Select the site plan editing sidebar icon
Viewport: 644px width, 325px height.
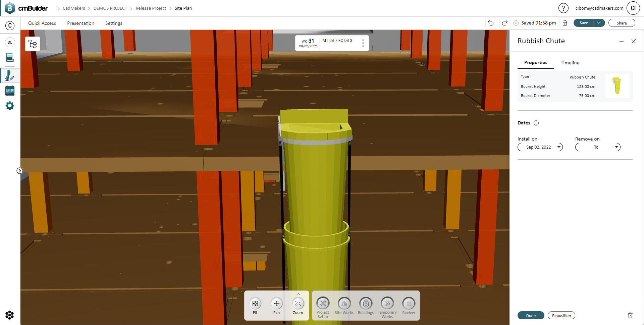(10, 75)
